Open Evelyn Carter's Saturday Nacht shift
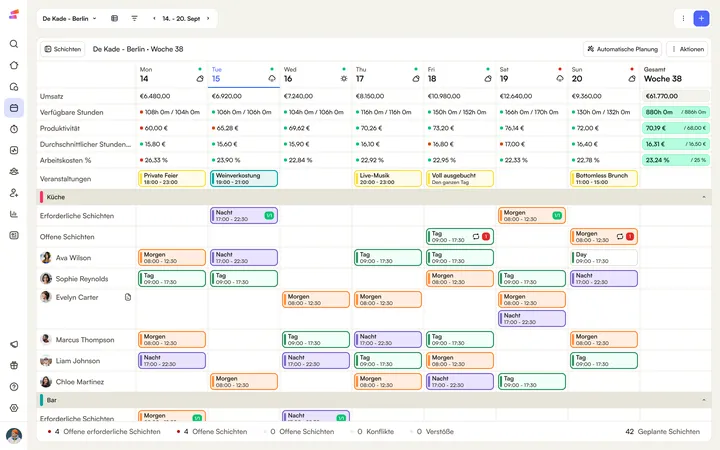This screenshot has height=450, width=720. [x=532, y=319]
